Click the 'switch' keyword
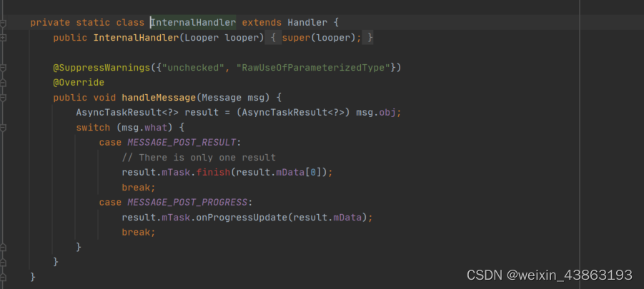644x289 pixels. (93, 128)
